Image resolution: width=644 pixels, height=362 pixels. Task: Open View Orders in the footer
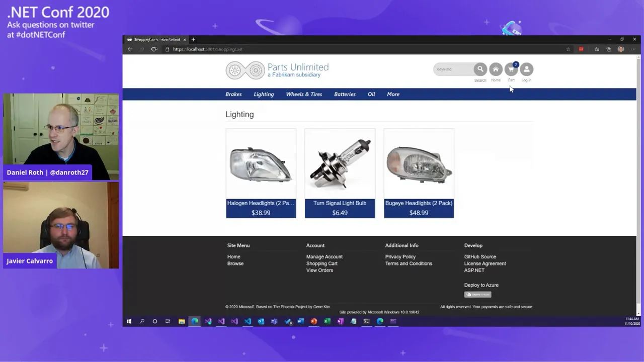(x=319, y=270)
